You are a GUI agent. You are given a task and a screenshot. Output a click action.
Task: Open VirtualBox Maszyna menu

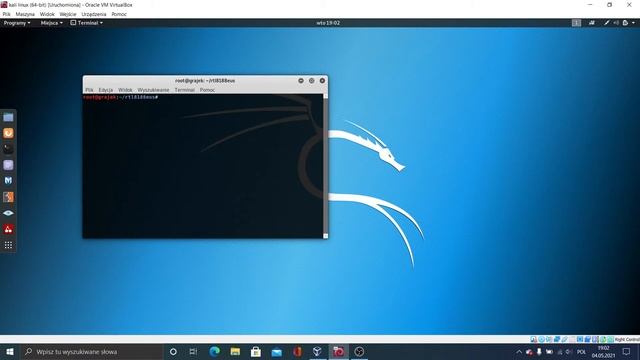pos(25,14)
